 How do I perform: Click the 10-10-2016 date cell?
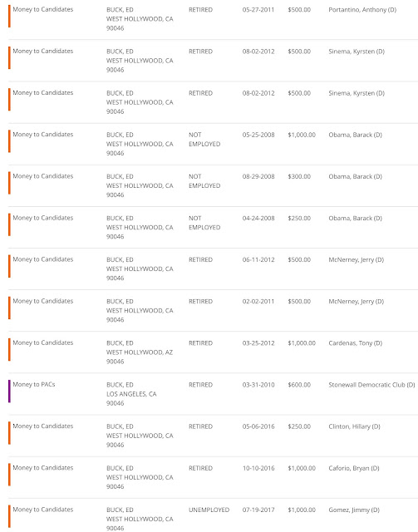tap(258, 468)
